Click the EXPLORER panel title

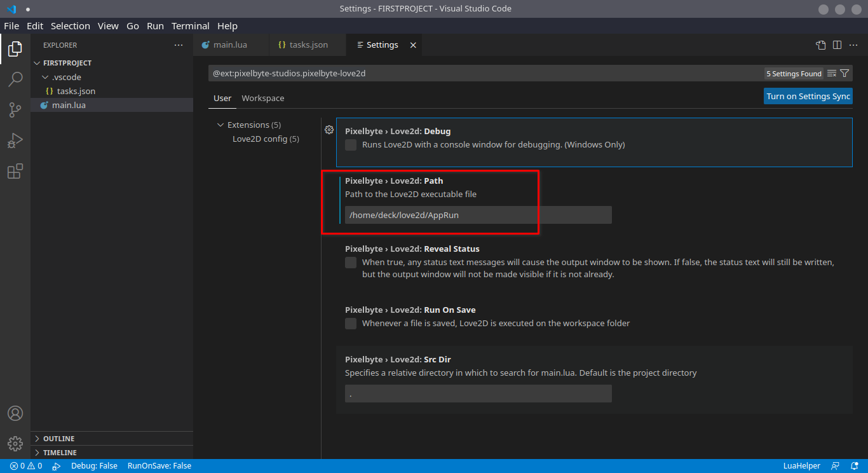60,45
